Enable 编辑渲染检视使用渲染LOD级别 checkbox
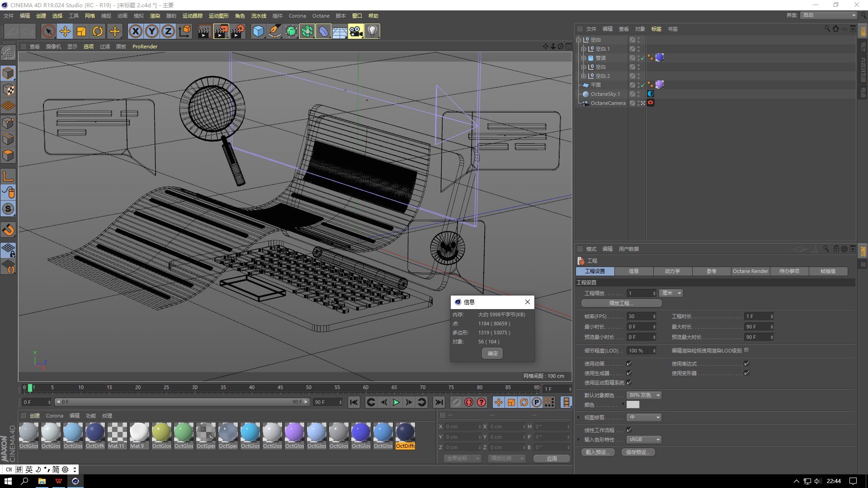 [746, 350]
